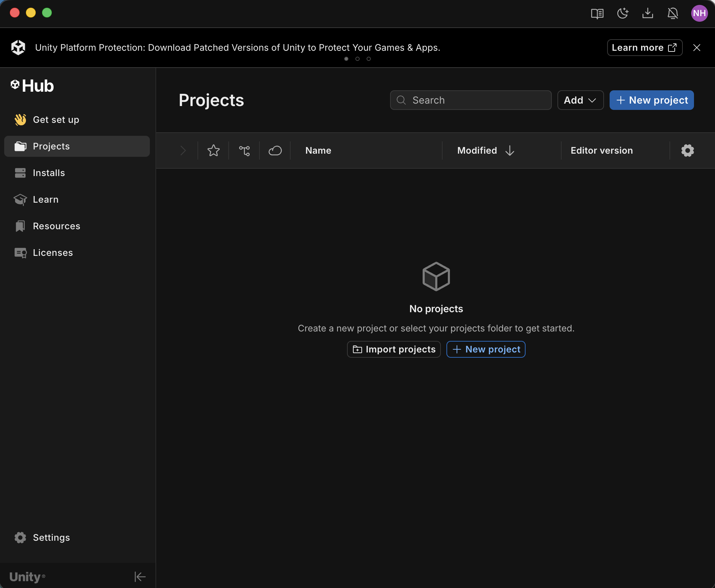
Task: Open the documentation book icon
Action: (597, 13)
